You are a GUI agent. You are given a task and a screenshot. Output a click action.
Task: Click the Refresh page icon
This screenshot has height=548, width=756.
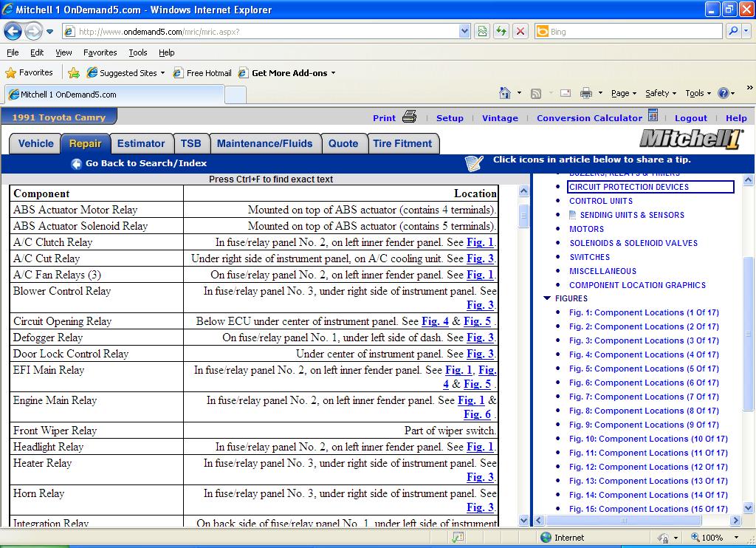(x=501, y=32)
